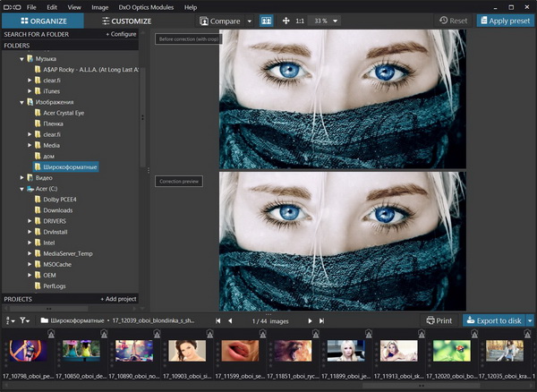Jump to the last image
The height and width of the screenshot is (392, 537).
tap(322, 320)
